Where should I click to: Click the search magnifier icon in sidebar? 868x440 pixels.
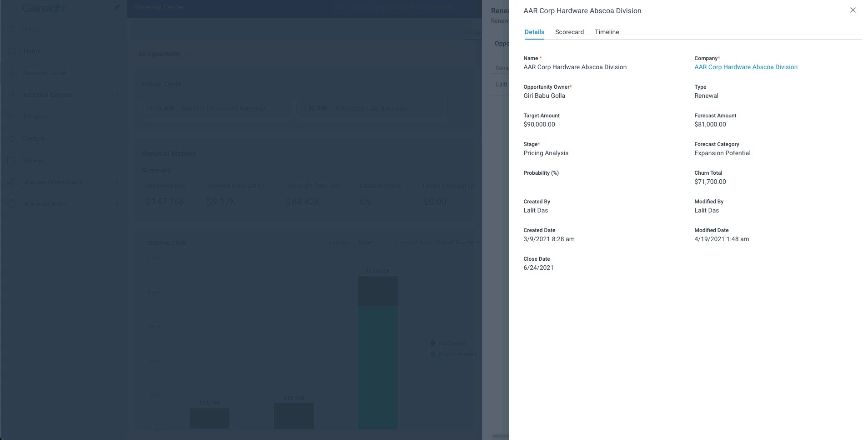point(11,29)
